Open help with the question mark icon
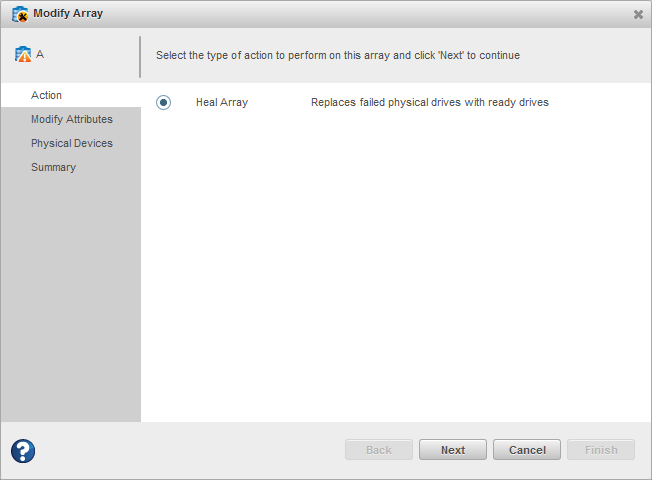This screenshot has height=480, width=652. (23, 451)
